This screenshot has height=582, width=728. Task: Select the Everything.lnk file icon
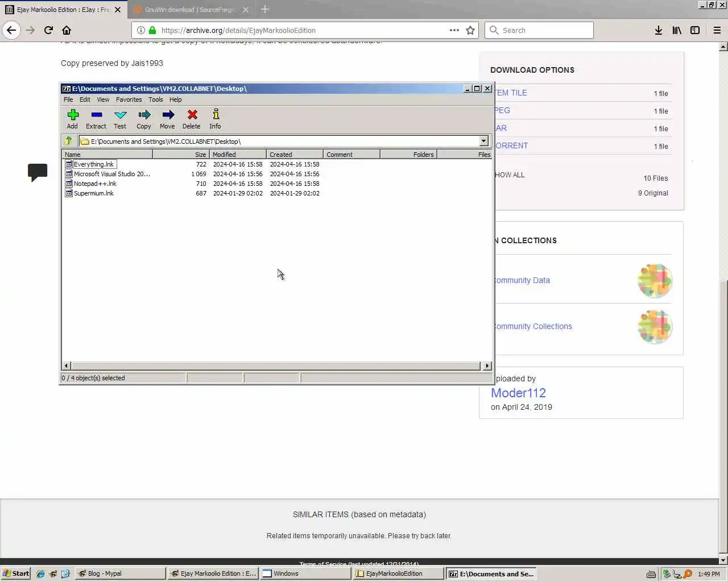[x=69, y=164]
